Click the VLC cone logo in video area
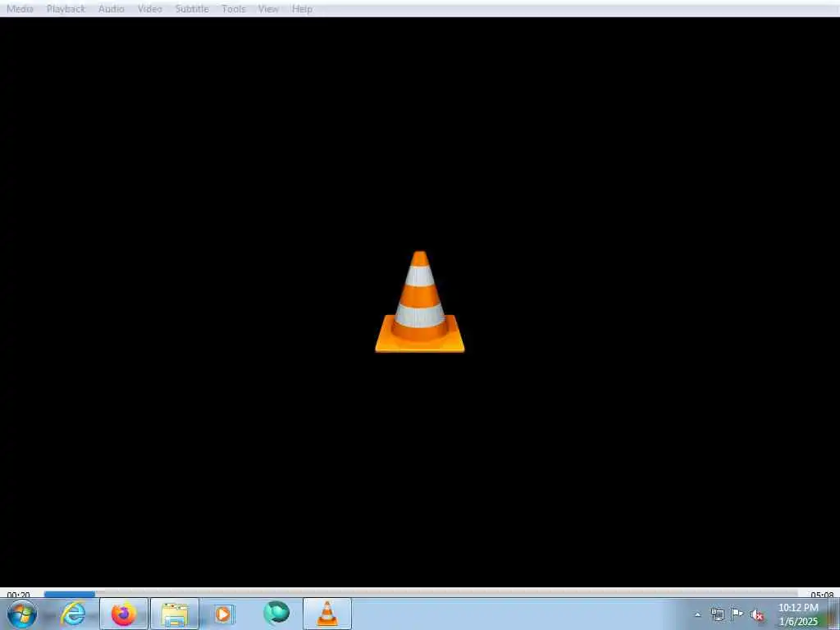This screenshot has height=630, width=840. (419, 302)
